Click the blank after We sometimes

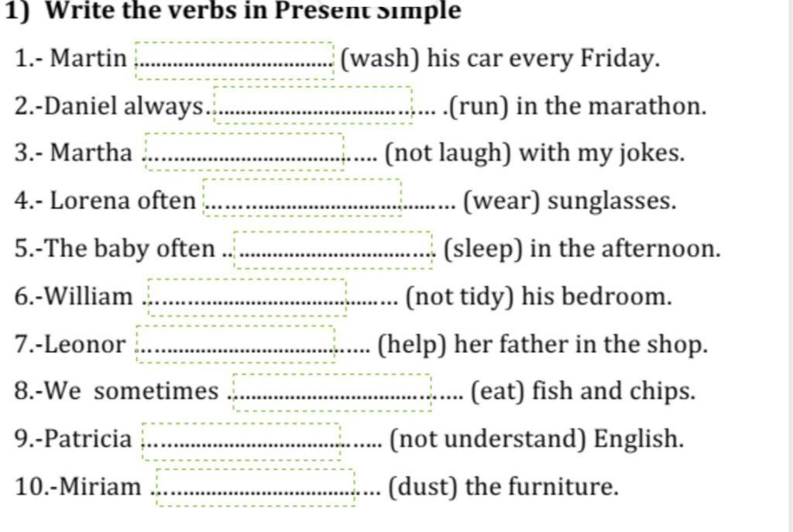coord(331,391)
